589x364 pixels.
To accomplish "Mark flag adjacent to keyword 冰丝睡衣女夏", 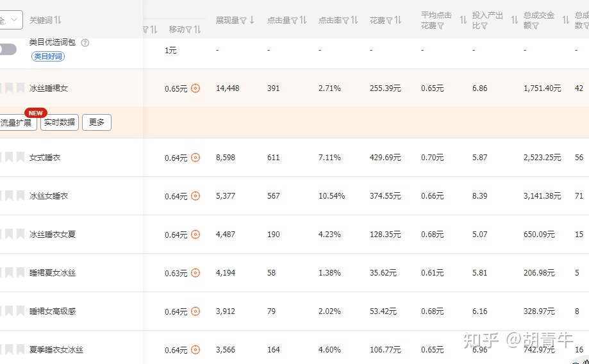I will (x=21, y=235).
